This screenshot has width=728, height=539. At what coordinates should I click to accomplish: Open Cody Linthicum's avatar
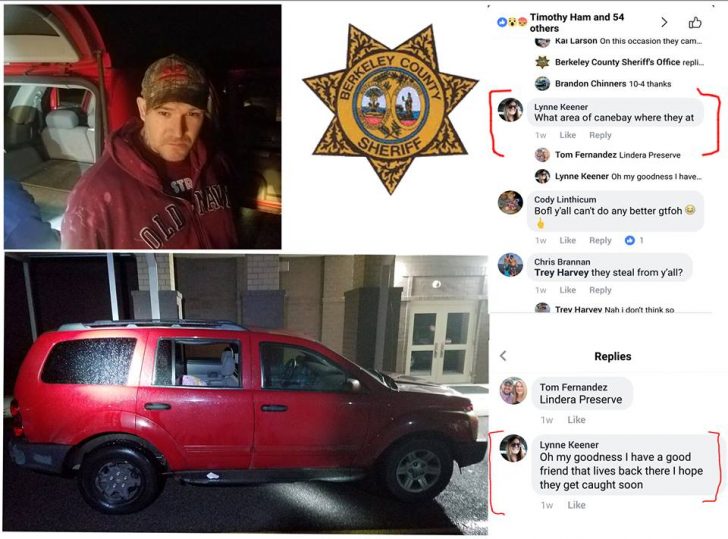click(510, 202)
